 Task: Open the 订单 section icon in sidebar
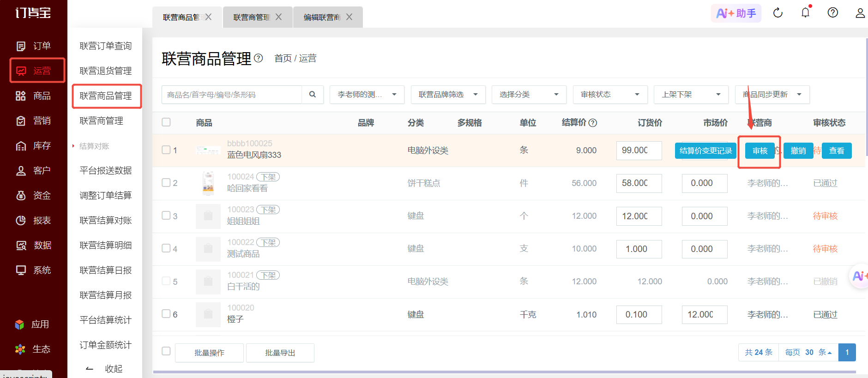pos(21,46)
